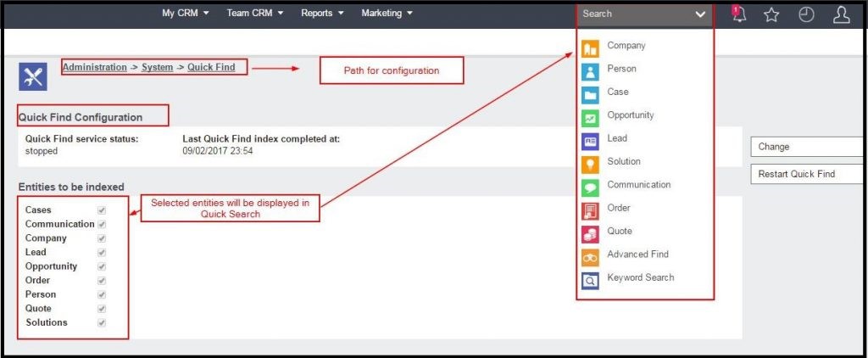Expand the My CRM menu
Screen dimensions: 868x358
click(186, 14)
